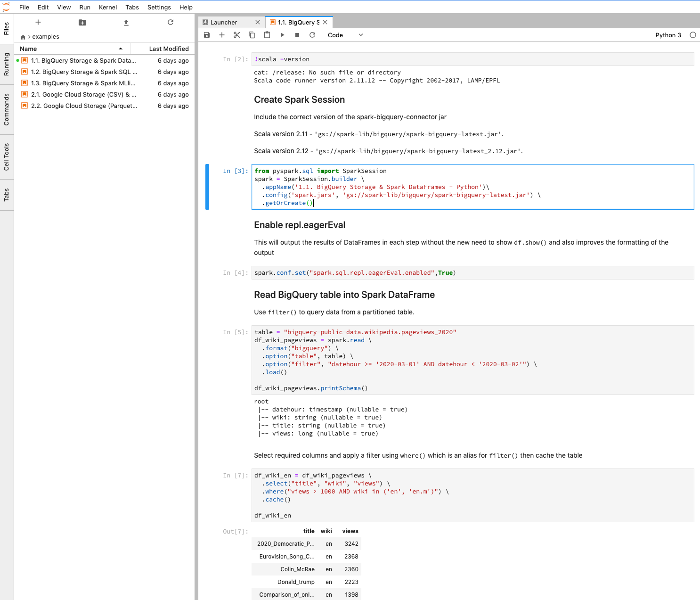This screenshot has width=700, height=600.
Task: Paste cell from clipboard
Action: click(267, 35)
